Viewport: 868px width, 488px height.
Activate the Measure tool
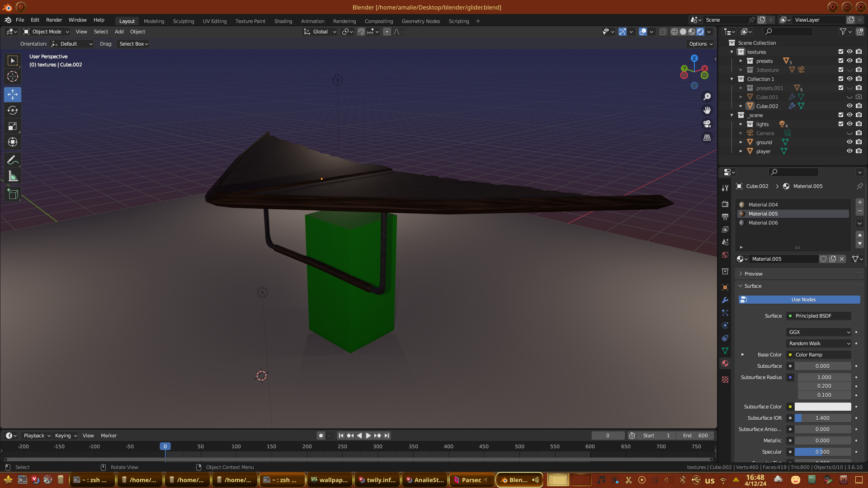click(x=13, y=177)
